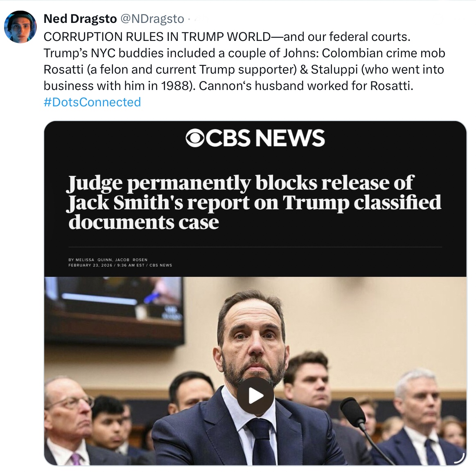Image resolution: width=476 pixels, height=472 pixels.
Task: Open Ned Dragsto's profile picture
Action: click(x=20, y=27)
